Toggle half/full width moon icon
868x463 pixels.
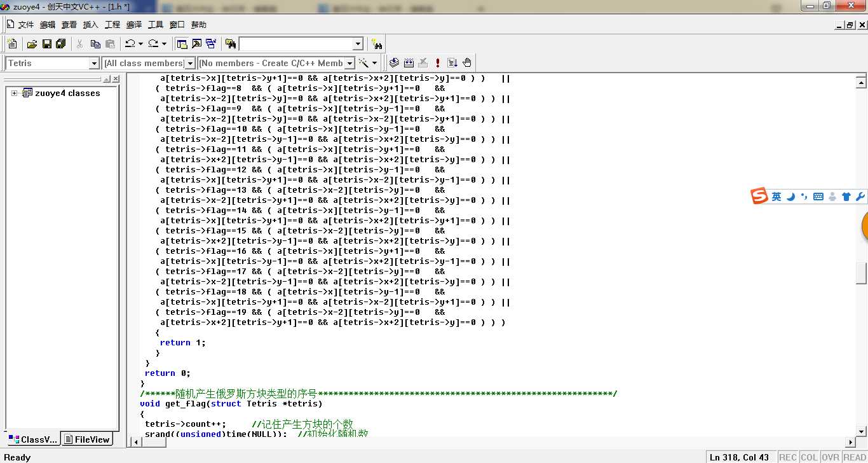791,197
